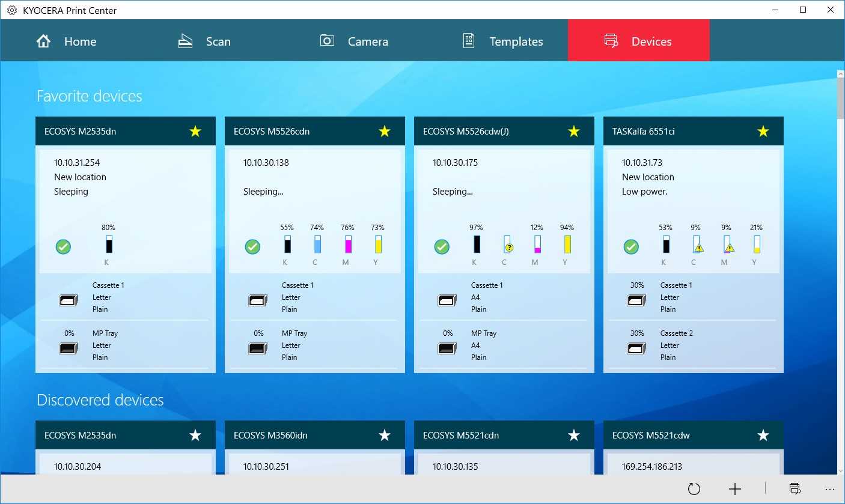Open settings gear in title bar
Image resolution: width=845 pixels, height=504 pixels.
[x=11, y=10]
